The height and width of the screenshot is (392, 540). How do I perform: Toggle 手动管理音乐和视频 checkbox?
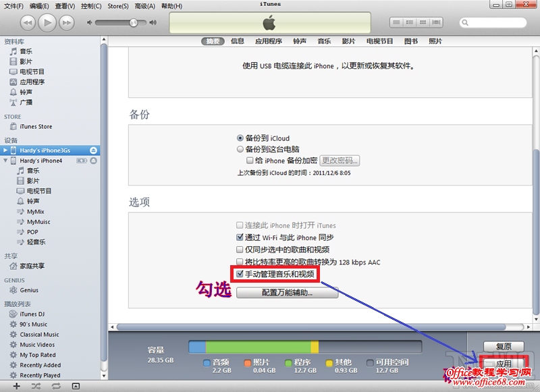click(x=240, y=274)
